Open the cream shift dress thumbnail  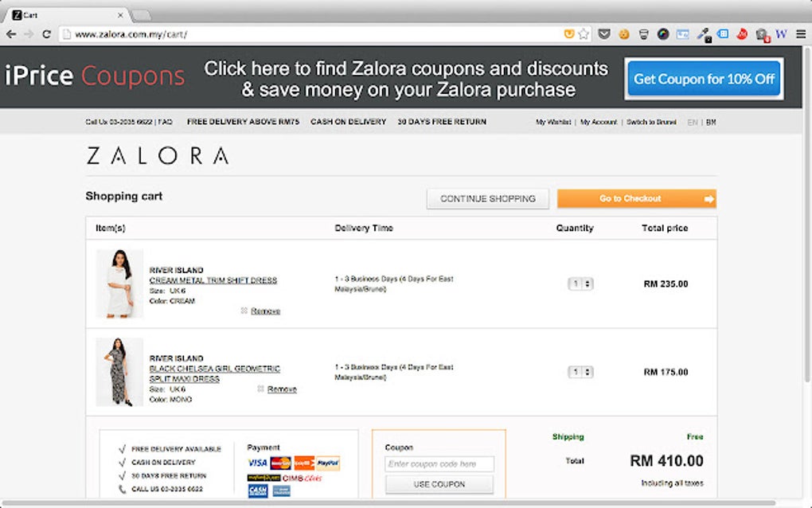click(x=119, y=283)
